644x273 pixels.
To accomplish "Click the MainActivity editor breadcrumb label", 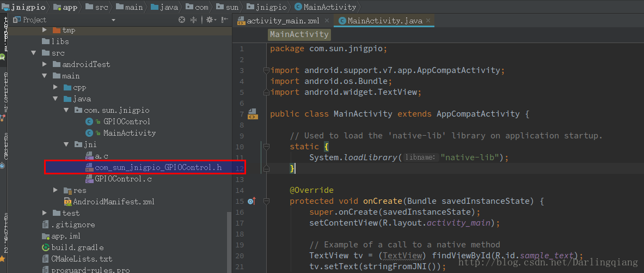I will [x=299, y=34].
